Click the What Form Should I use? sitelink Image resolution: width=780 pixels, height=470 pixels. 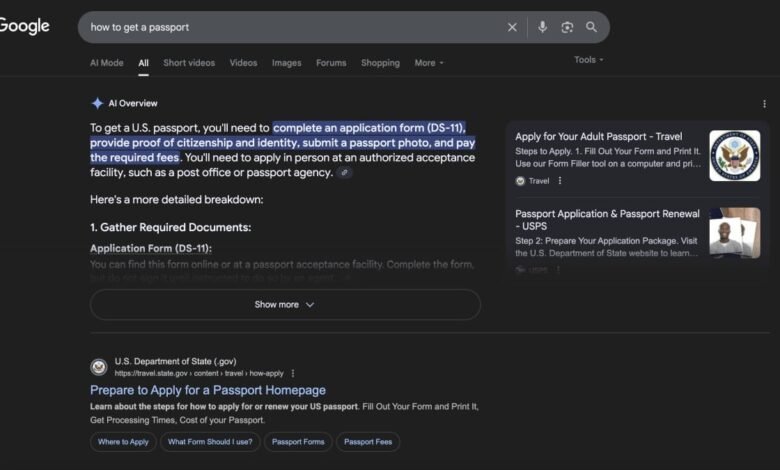pos(210,442)
